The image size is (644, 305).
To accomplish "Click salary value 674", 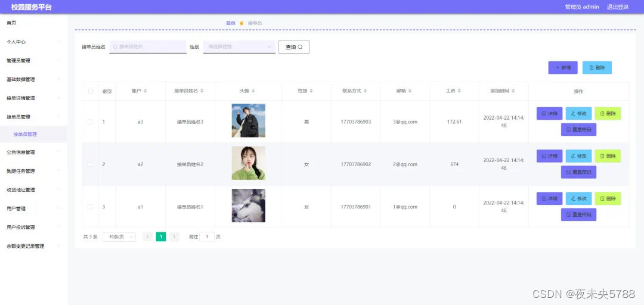I will tap(454, 164).
